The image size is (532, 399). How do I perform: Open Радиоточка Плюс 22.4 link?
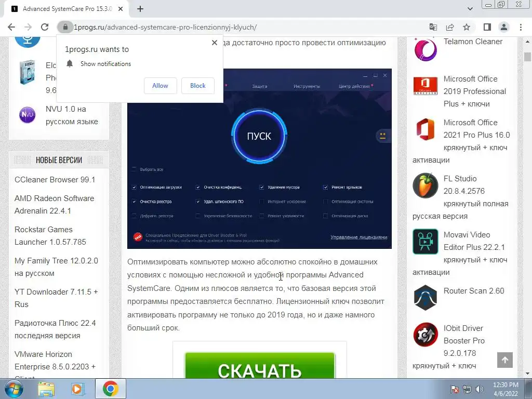[x=55, y=329]
